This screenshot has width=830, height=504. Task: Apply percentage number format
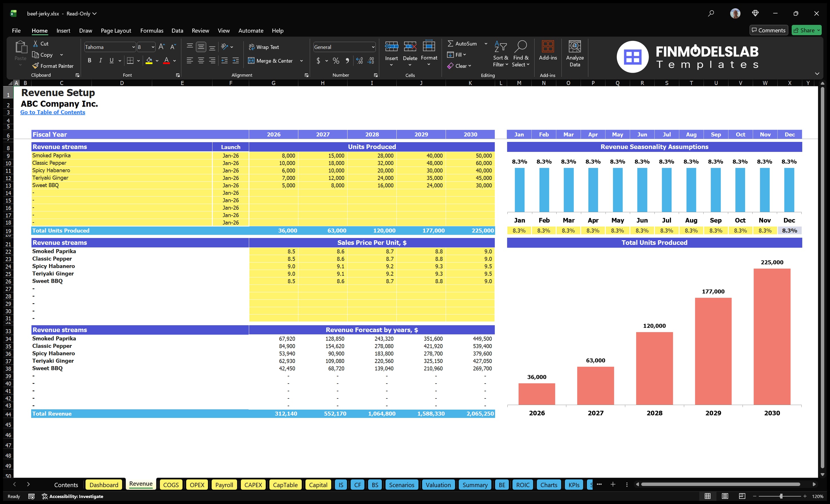pyautogui.click(x=336, y=61)
